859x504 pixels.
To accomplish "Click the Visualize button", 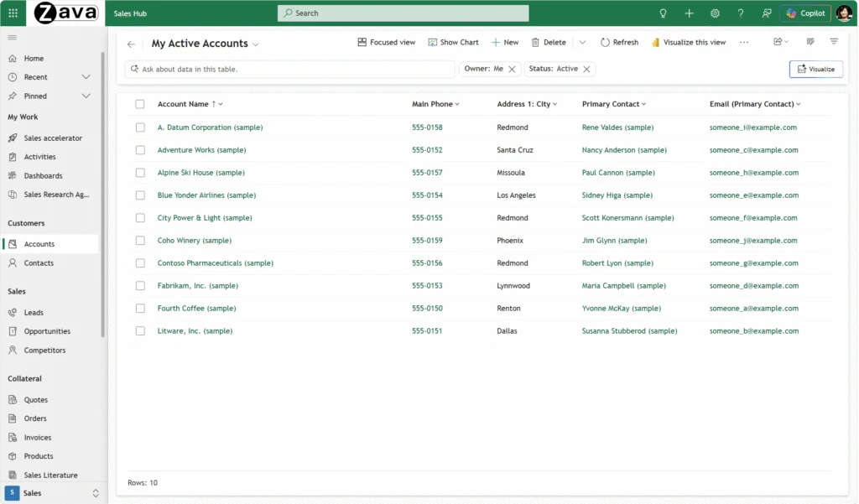I will pos(815,69).
